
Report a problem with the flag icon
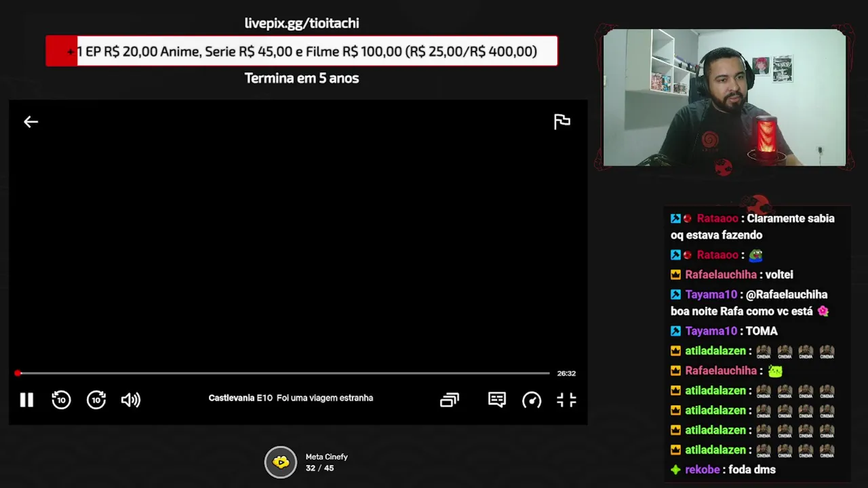pyautogui.click(x=562, y=122)
